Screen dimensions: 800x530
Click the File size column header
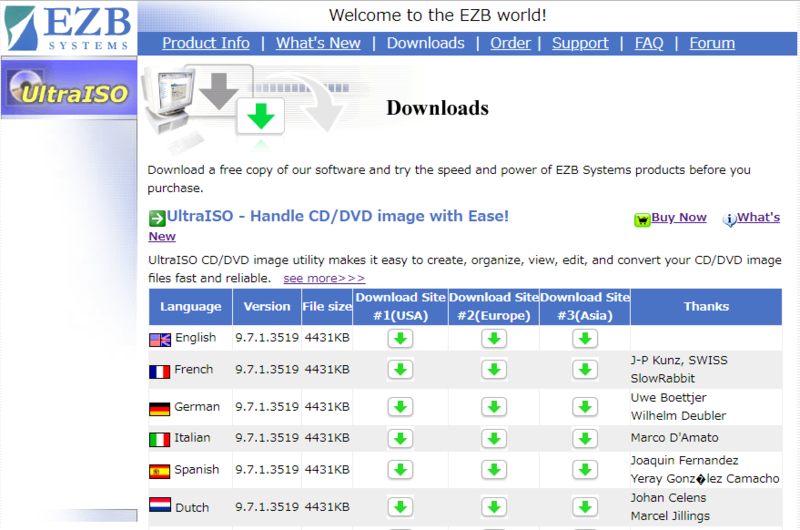click(x=327, y=307)
